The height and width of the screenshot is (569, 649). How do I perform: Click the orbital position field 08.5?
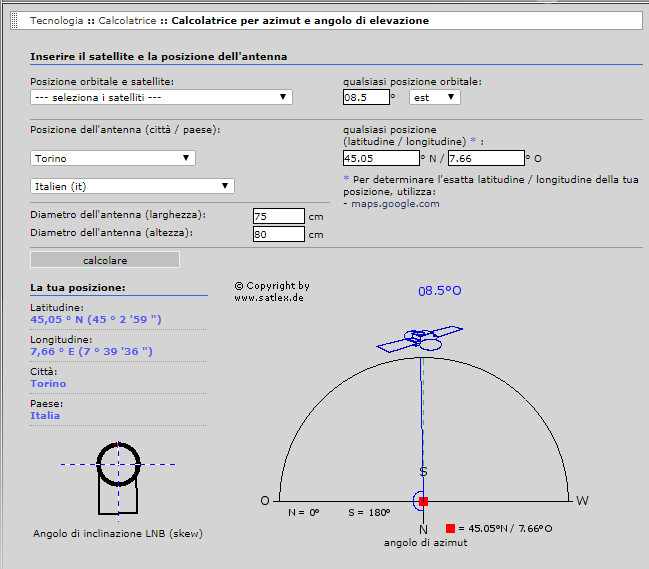[366, 97]
